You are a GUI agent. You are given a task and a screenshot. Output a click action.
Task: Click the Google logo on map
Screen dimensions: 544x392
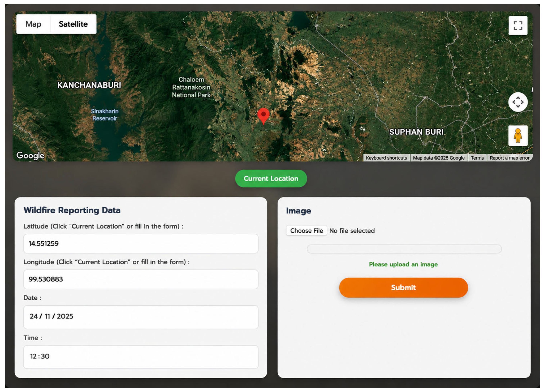pyautogui.click(x=30, y=155)
